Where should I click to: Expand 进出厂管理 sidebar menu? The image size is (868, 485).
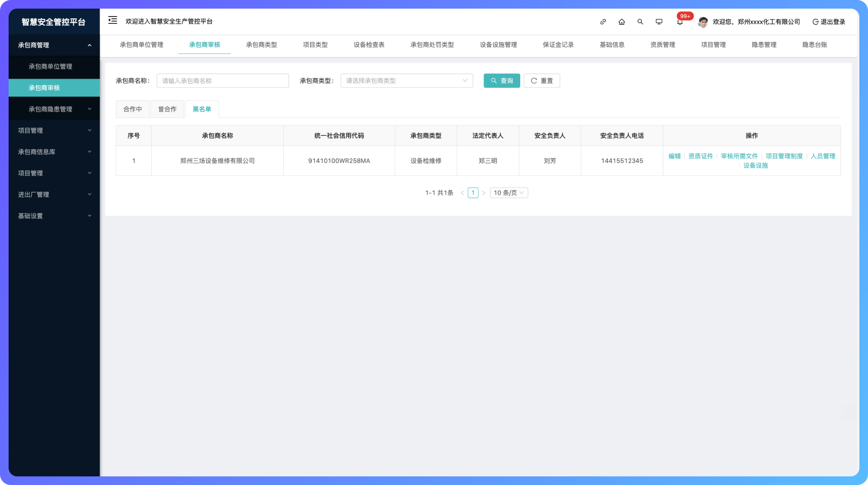tap(54, 195)
